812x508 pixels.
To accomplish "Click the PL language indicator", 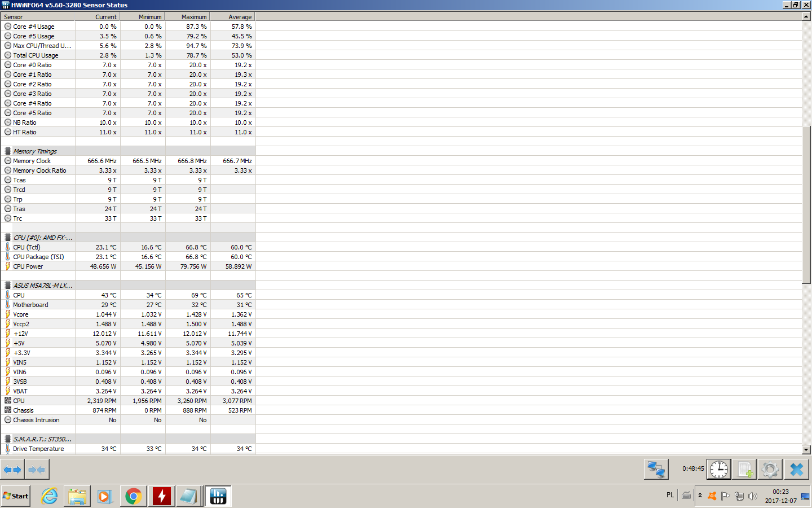I will pyautogui.click(x=670, y=495).
